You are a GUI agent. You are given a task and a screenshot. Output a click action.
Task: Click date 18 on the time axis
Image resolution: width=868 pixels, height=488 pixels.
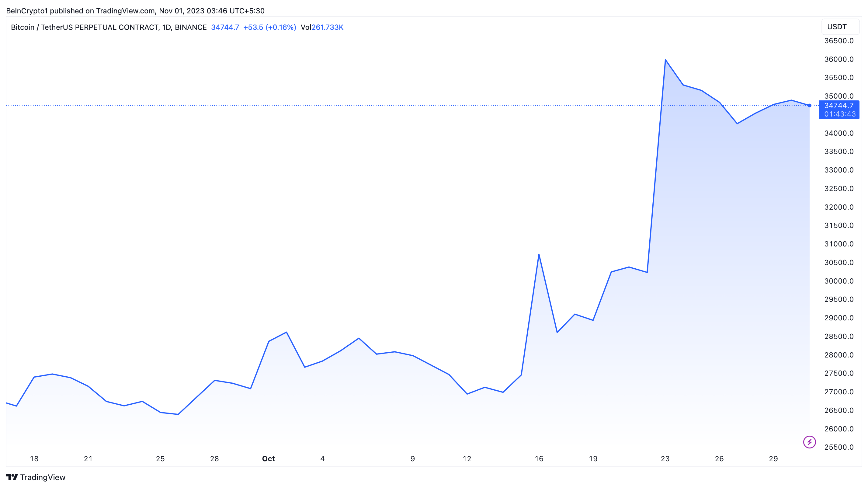tap(34, 459)
